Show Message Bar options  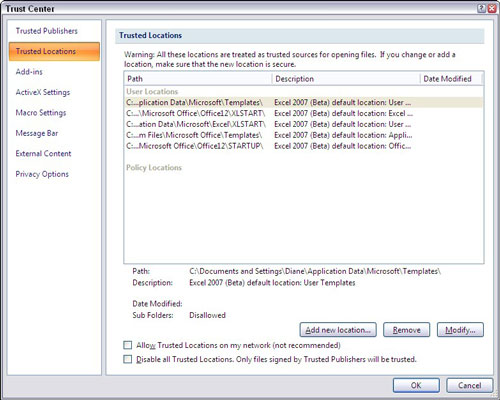[37, 133]
